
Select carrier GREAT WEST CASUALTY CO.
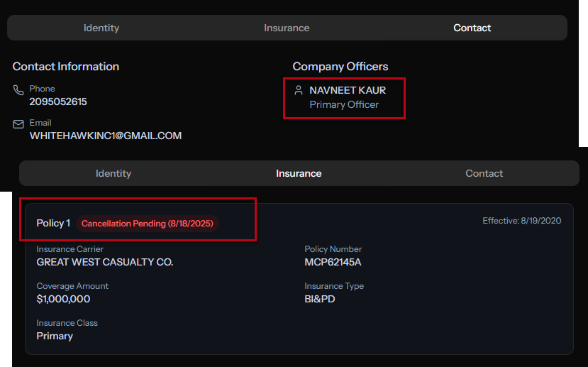coord(105,262)
